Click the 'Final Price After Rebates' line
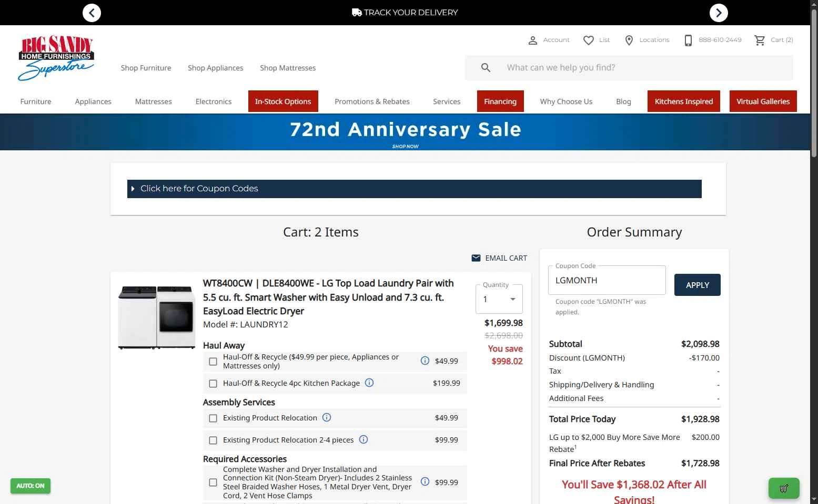 click(x=634, y=463)
